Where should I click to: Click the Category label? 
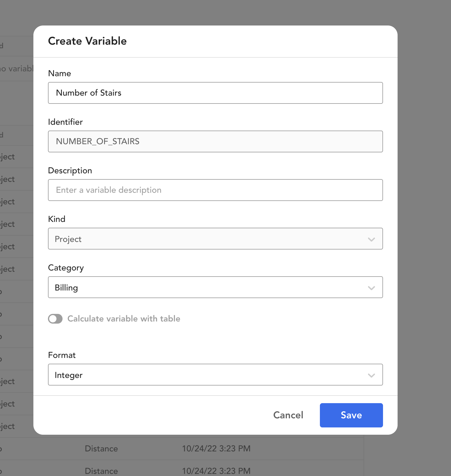pyautogui.click(x=66, y=268)
